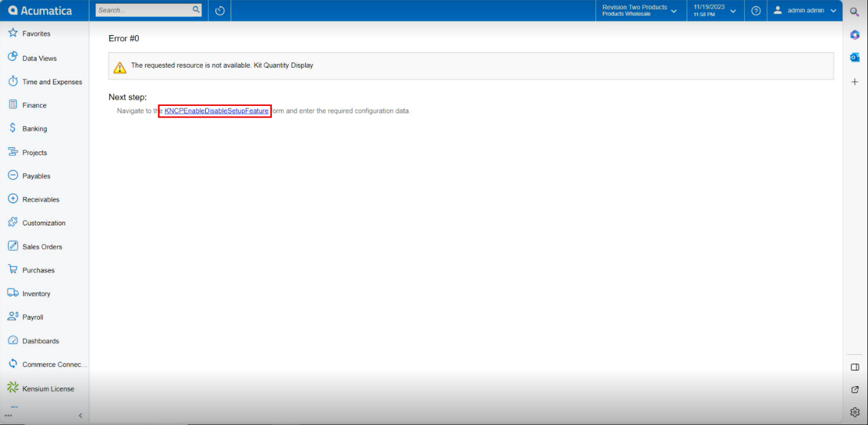The width and height of the screenshot is (868, 425).
Task: Open Help via the question mark button
Action: pos(756,10)
